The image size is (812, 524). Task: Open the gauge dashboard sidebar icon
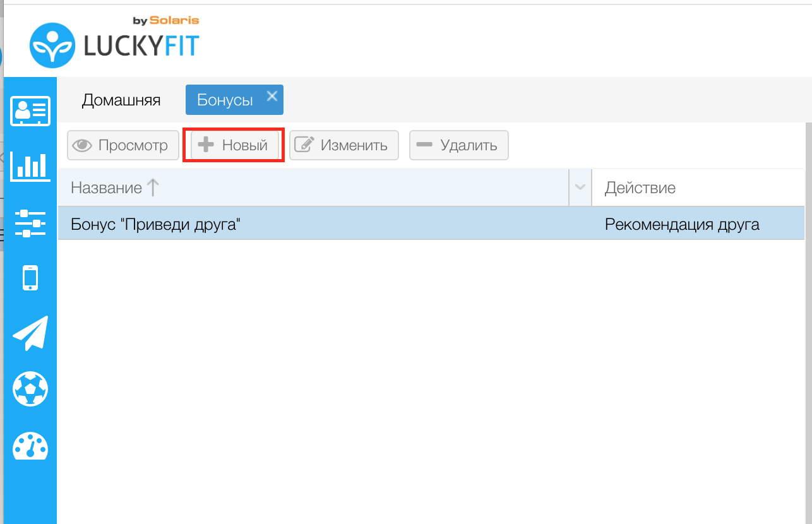30,446
